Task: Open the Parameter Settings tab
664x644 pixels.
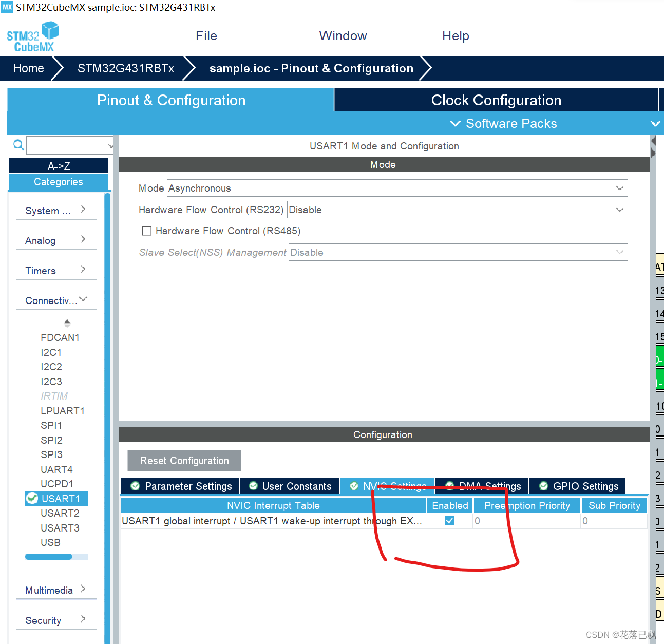Action: [180, 486]
